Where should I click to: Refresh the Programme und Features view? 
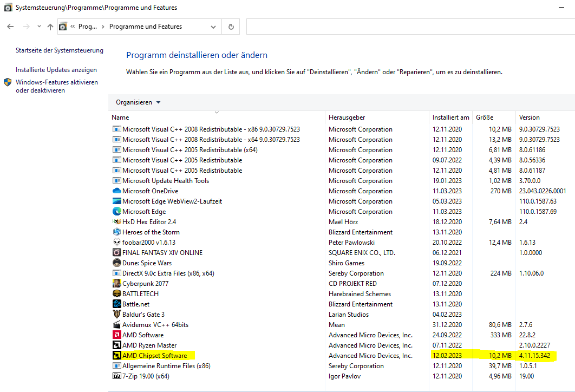(231, 27)
